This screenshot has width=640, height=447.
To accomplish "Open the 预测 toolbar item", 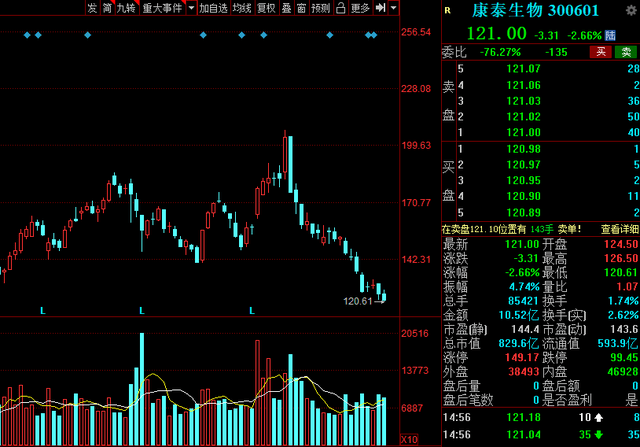I will 320,8.
